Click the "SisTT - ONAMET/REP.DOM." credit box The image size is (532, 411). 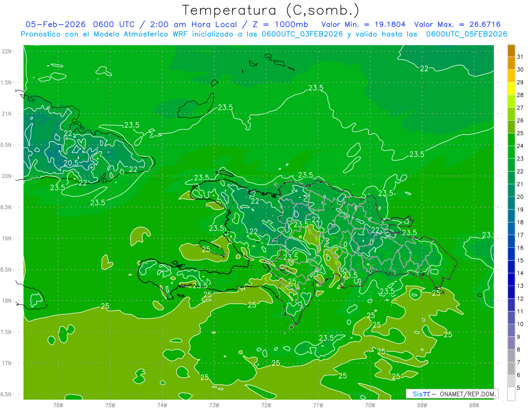coord(452,394)
